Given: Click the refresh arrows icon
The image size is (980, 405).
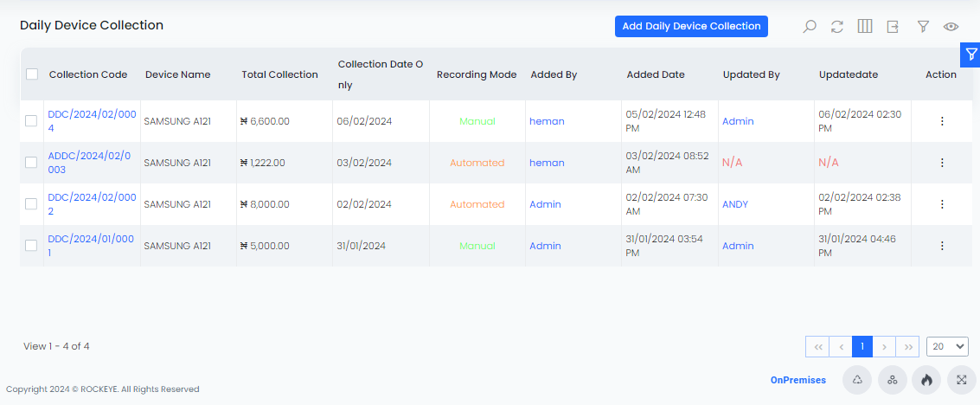Looking at the screenshot, I should pyautogui.click(x=837, y=27).
